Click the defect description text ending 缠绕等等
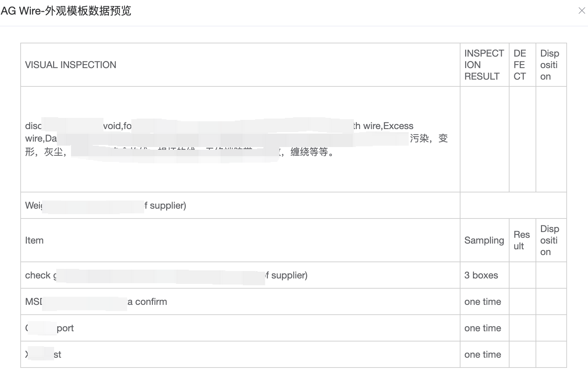 (311, 152)
